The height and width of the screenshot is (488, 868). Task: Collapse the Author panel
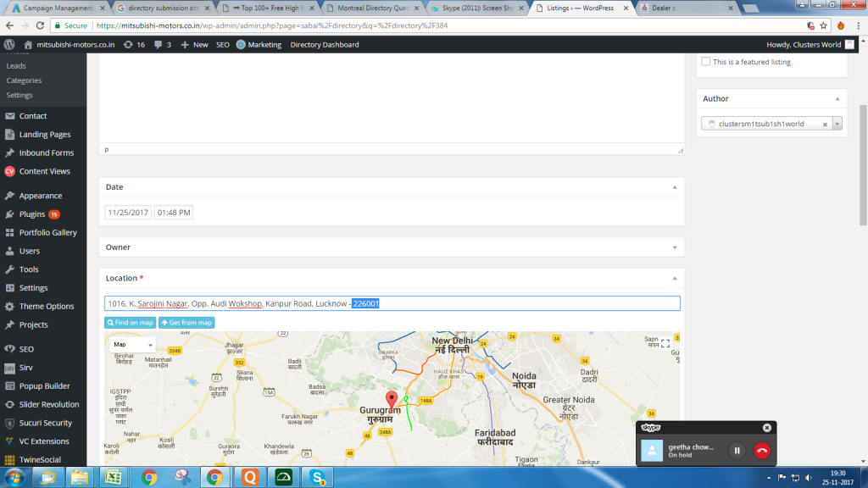[837, 99]
